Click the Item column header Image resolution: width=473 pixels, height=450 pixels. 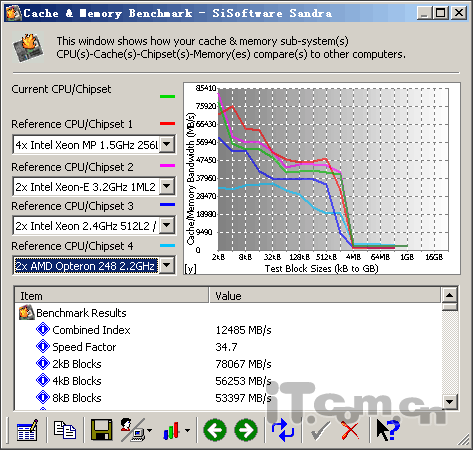pyautogui.click(x=112, y=296)
